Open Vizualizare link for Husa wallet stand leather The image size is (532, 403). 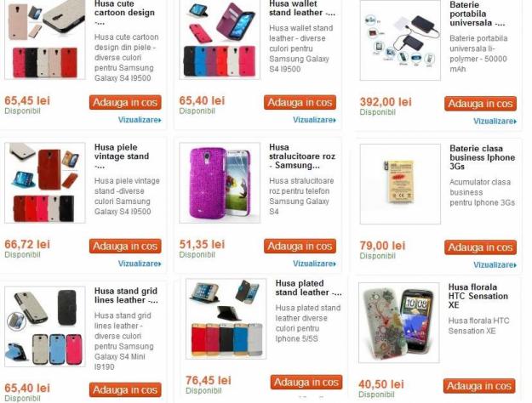pos(314,120)
